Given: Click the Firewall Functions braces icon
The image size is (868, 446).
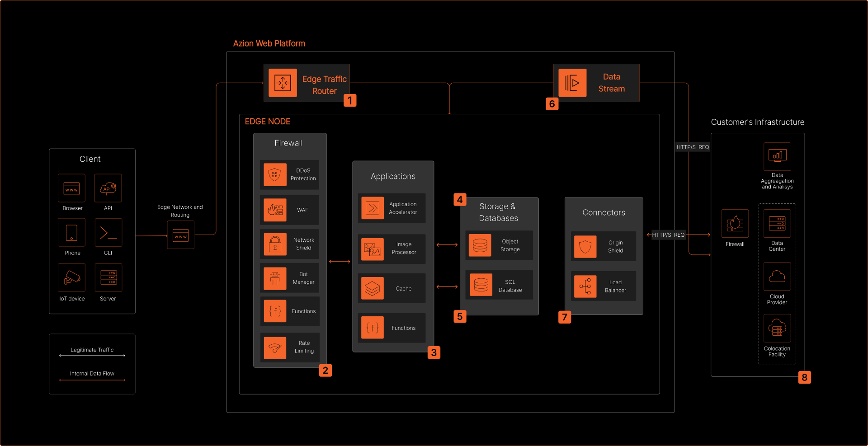Looking at the screenshot, I should point(275,311).
